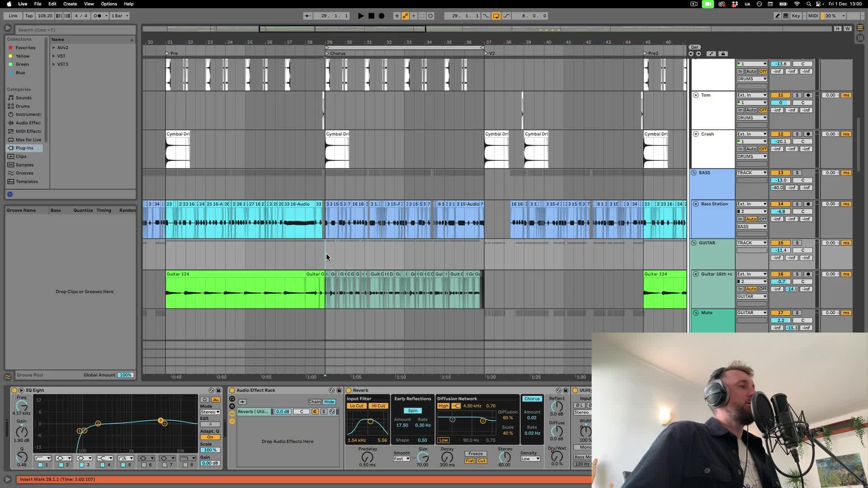Disable EQ Eight filter band 3

[82, 465]
